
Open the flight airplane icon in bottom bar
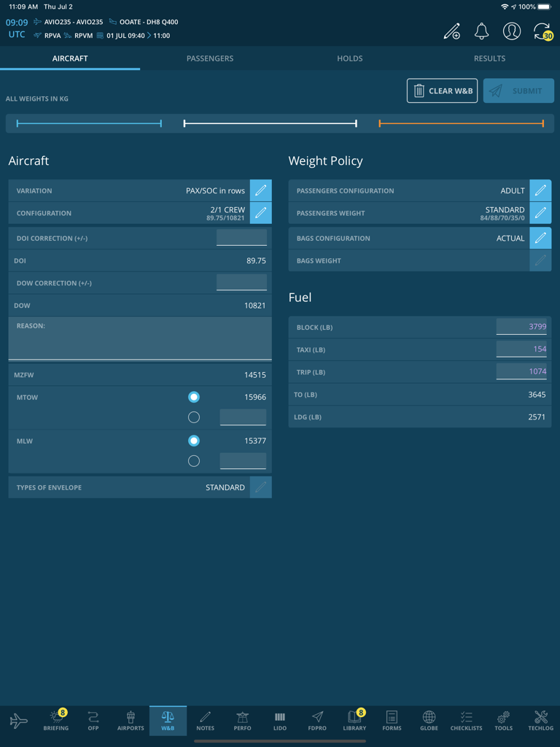tap(18, 720)
